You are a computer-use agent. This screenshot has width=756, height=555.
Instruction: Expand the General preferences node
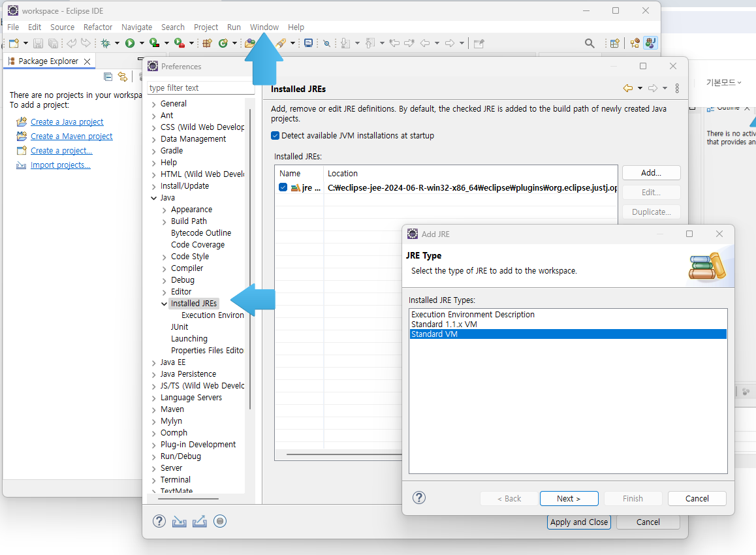point(154,104)
